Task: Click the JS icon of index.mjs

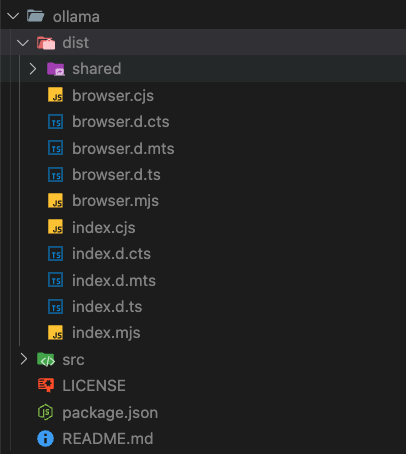Action: click(55, 333)
